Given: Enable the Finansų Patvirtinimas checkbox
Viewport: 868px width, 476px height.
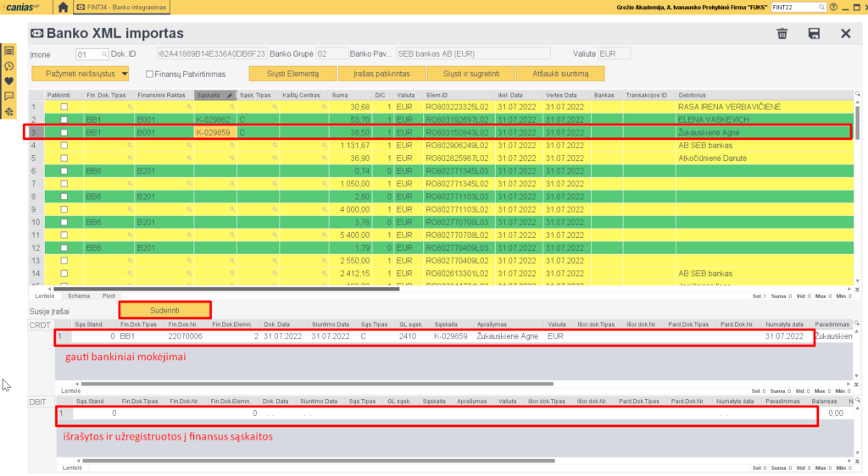Looking at the screenshot, I should click(x=150, y=74).
